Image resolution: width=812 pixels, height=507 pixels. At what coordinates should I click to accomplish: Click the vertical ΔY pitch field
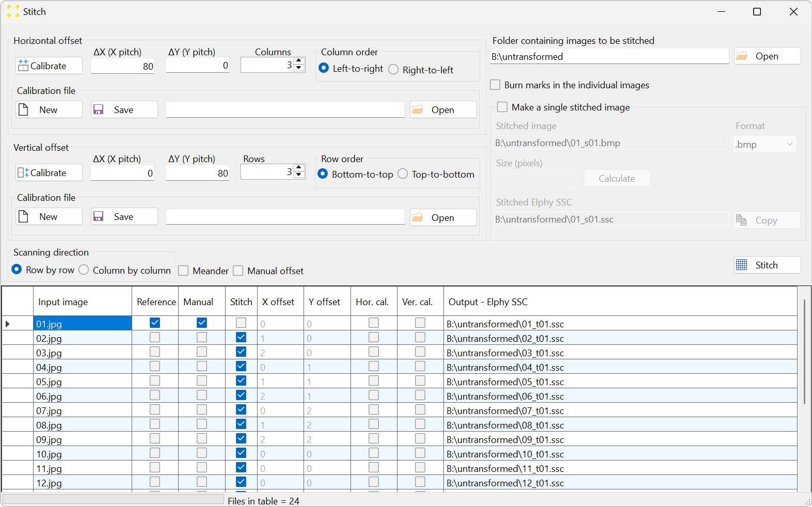click(198, 173)
